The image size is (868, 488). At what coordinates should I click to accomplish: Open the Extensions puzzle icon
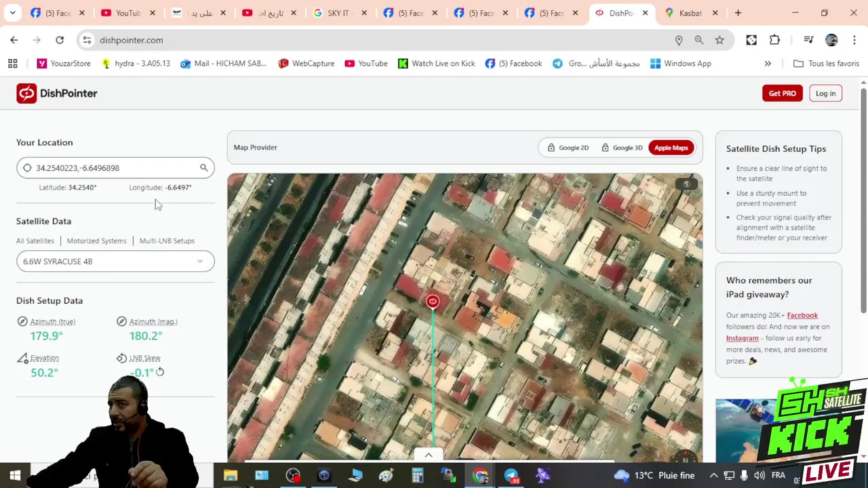774,40
